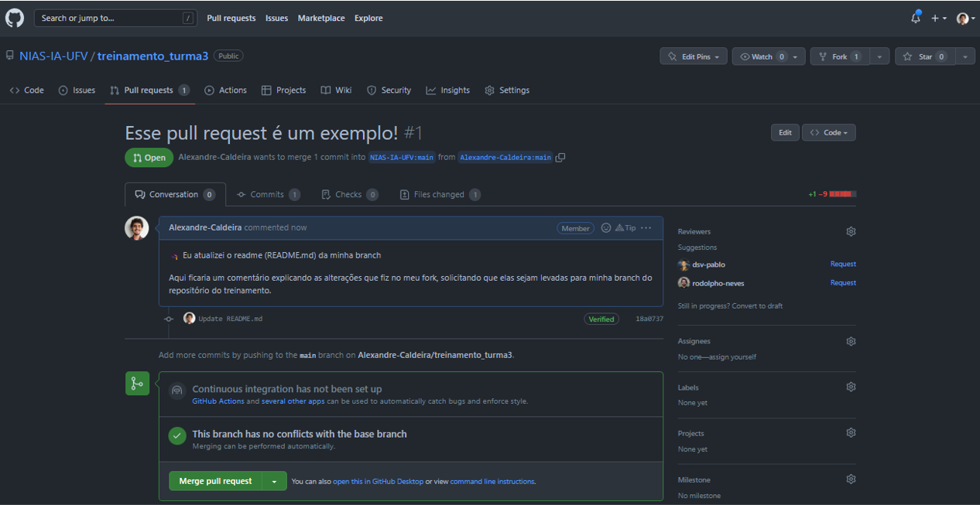The width and height of the screenshot is (980, 505).
Task: Open Explore in top navigation
Action: pos(368,18)
